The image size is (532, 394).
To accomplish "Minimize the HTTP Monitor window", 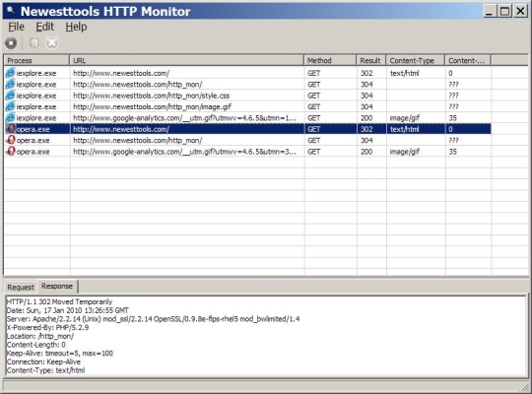I will [x=489, y=11].
